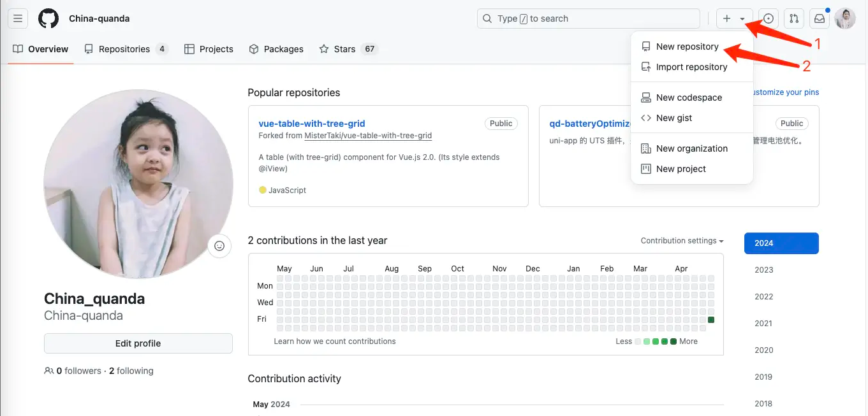Expand the Contribution settings dropdown
The image size is (868, 416).
pos(682,240)
